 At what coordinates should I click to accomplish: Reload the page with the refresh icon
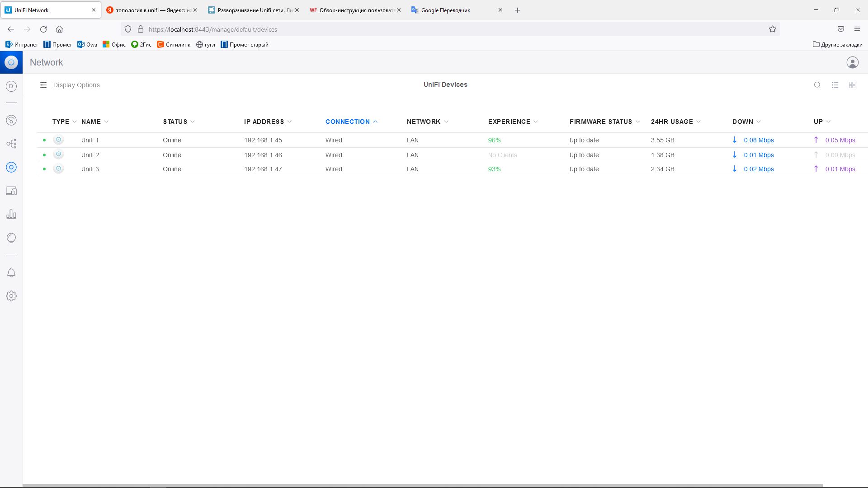(x=43, y=29)
